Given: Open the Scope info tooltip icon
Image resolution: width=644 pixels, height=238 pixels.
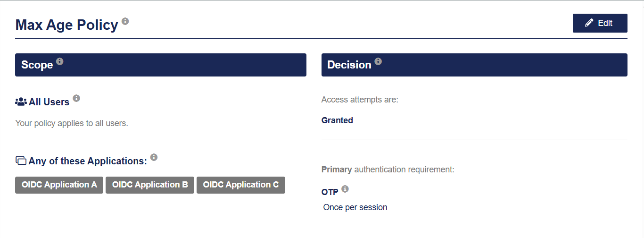Looking at the screenshot, I should point(60,61).
